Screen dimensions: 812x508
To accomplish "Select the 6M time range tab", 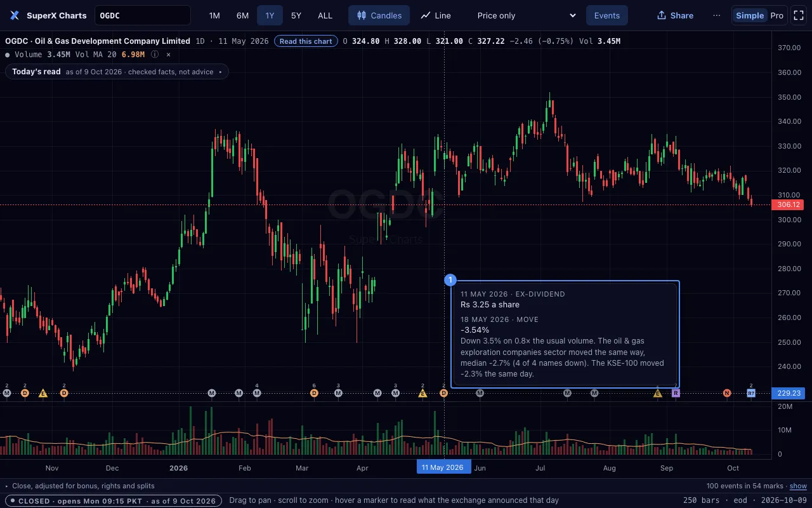I will (242, 15).
